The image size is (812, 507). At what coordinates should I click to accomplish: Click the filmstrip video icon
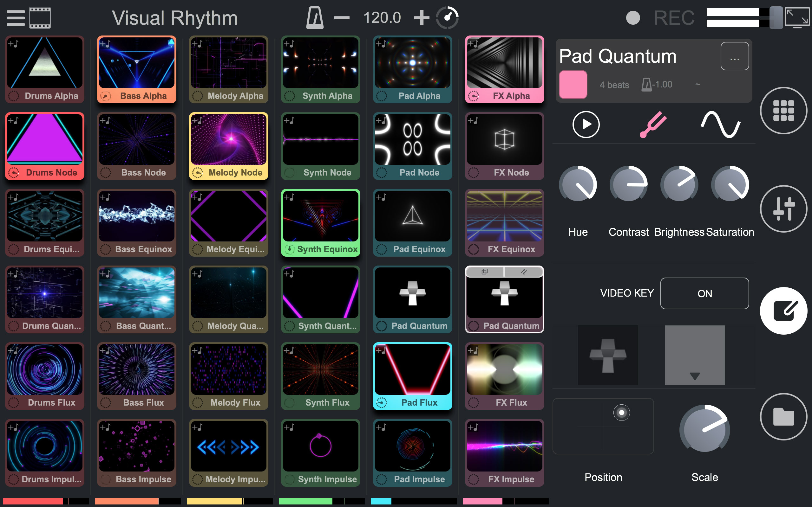click(40, 18)
